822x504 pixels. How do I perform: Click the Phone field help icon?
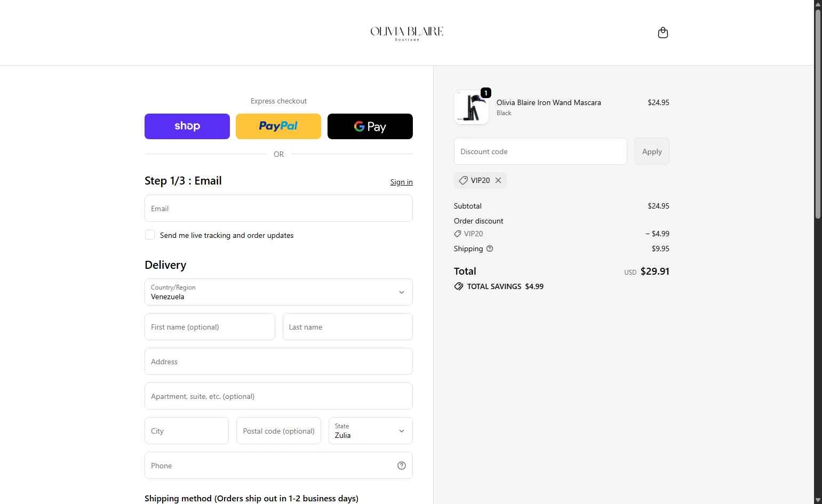[402, 466]
